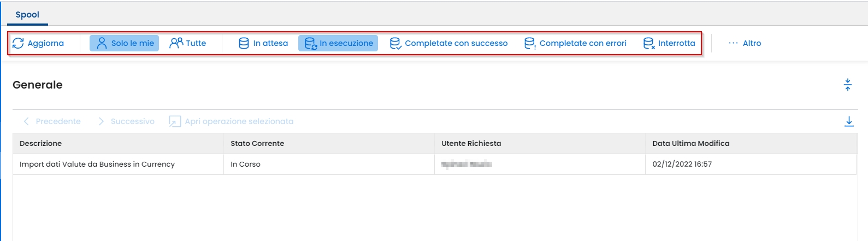Viewport: 868px width, 241px height.
Task: Sort by the Descrizione column header
Action: [41, 143]
